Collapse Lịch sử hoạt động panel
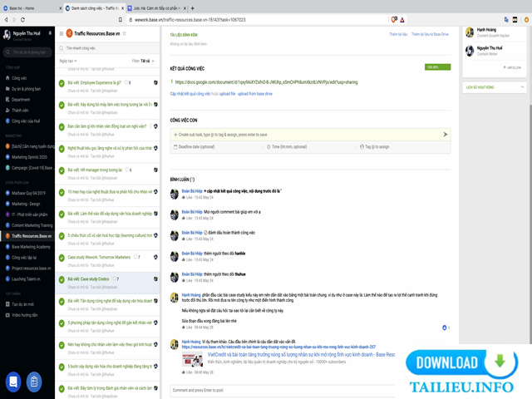This screenshot has height=399, width=532. [x=522, y=87]
